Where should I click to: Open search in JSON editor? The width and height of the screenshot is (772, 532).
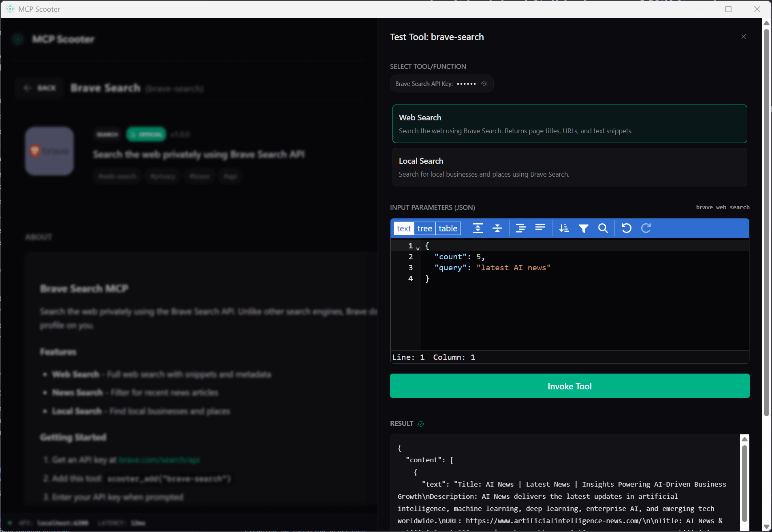click(603, 228)
